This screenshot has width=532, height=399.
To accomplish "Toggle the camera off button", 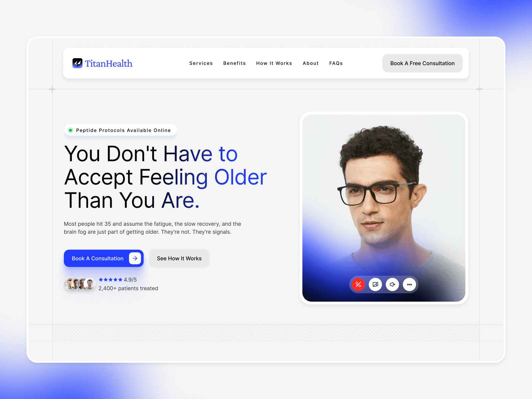I will pyautogui.click(x=375, y=284).
